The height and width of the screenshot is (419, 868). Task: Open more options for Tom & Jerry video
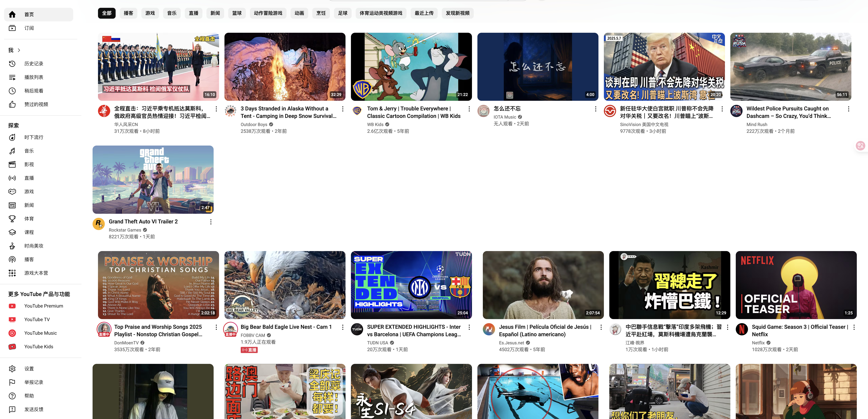[x=469, y=109]
